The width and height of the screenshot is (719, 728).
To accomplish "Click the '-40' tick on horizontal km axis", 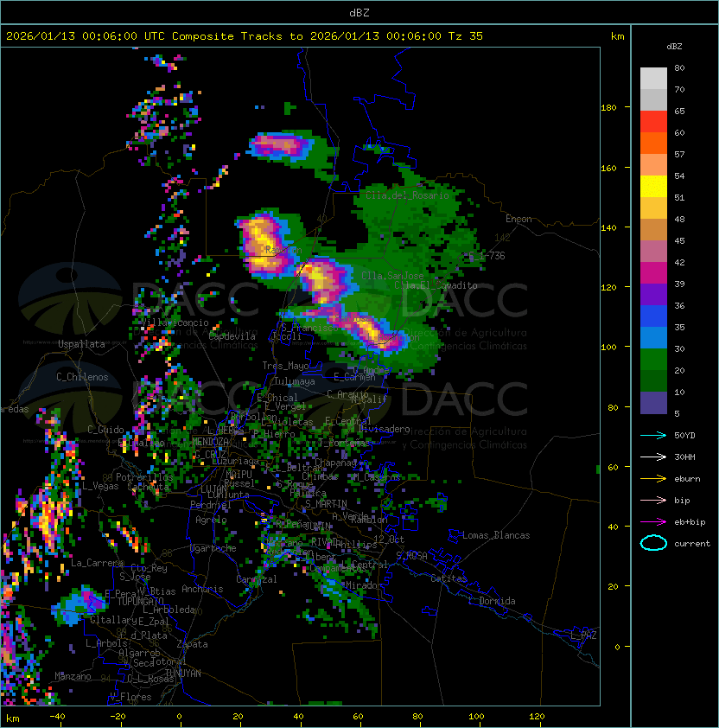I will 57,717.
